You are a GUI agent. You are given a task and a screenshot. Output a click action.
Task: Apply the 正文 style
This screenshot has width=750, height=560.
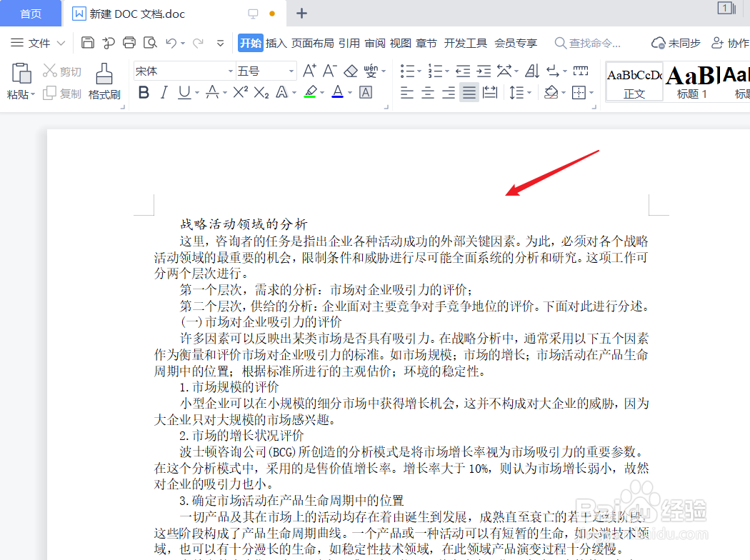(634, 82)
